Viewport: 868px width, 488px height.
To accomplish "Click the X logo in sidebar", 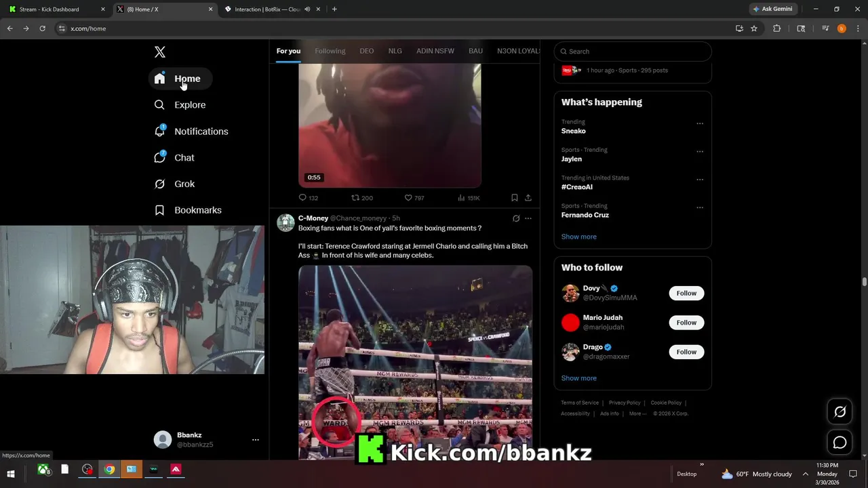I will (x=159, y=52).
